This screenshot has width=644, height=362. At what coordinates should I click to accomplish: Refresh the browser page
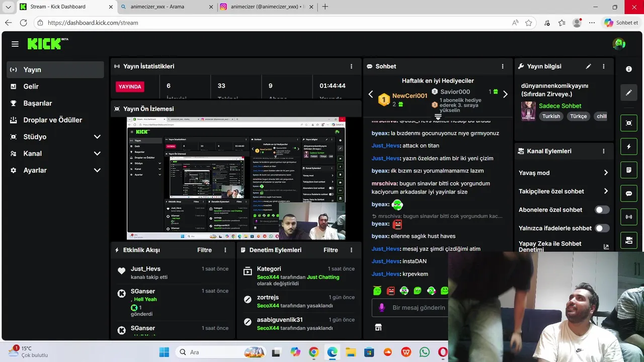23,23
